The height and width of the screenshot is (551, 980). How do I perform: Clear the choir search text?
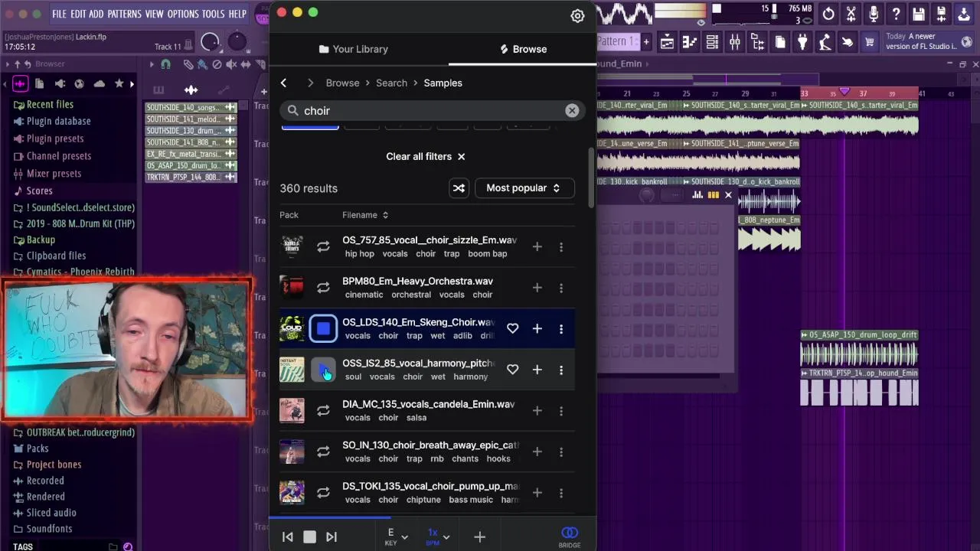coord(572,111)
